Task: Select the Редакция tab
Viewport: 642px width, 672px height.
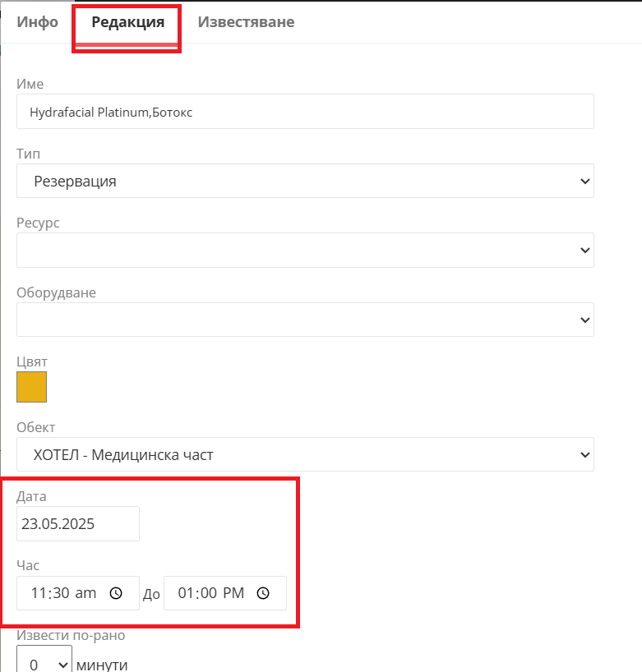Action: point(127,22)
